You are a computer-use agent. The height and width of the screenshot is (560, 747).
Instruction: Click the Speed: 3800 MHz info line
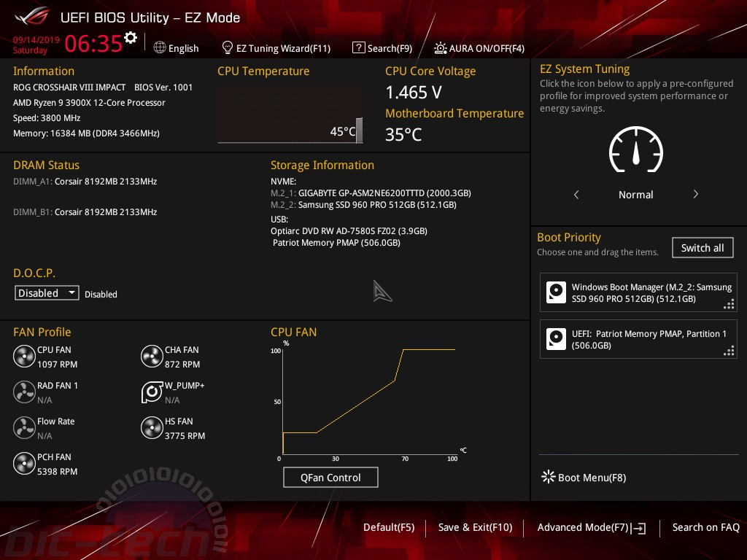(47, 118)
